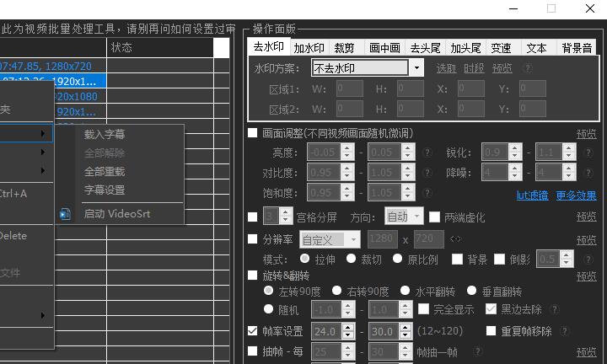
Task: Choose 载入字幕 from the submenu
Action: click(x=105, y=135)
